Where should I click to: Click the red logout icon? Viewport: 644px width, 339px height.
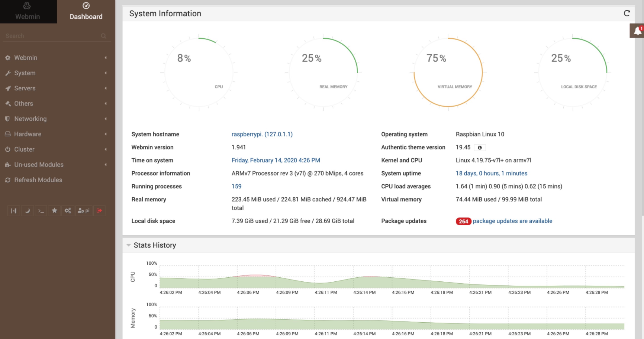[x=99, y=211]
